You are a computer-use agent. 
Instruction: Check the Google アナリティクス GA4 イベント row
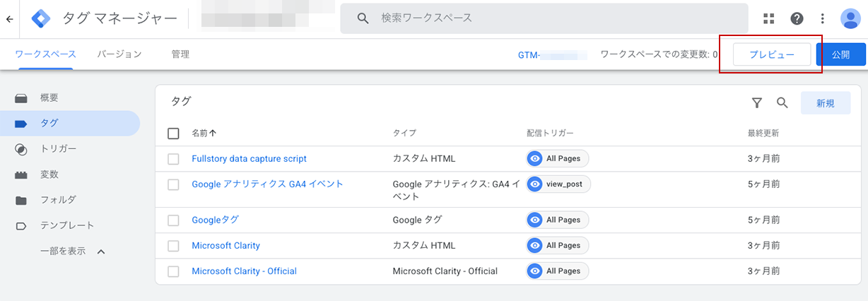click(173, 184)
